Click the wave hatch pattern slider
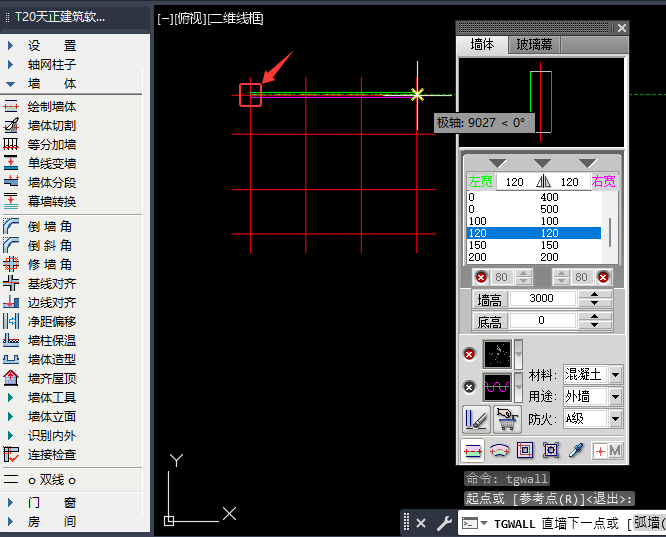 (518, 387)
